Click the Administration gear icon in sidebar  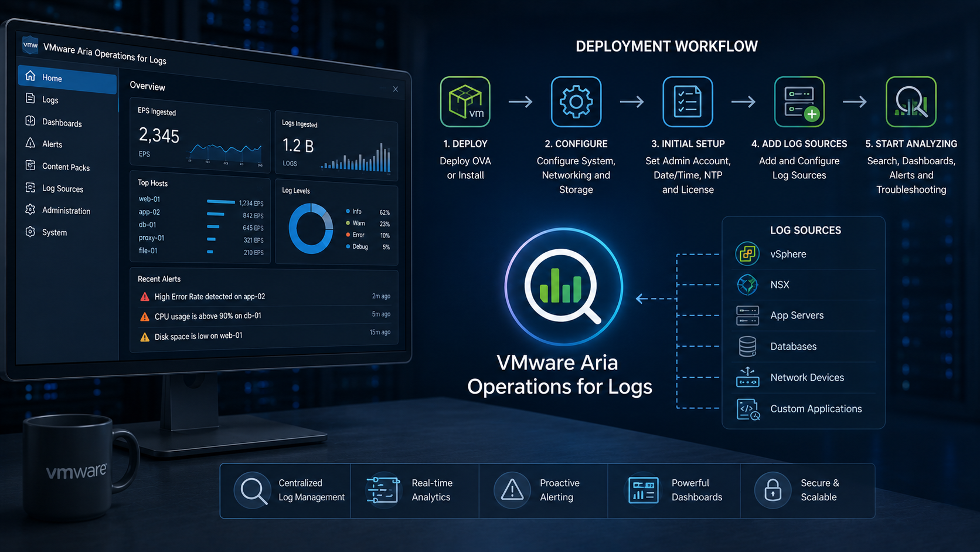[x=30, y=209]
